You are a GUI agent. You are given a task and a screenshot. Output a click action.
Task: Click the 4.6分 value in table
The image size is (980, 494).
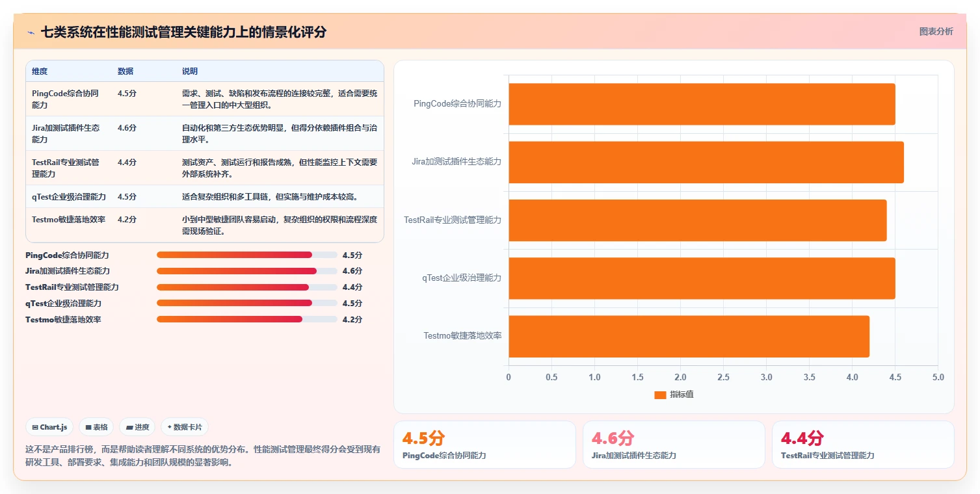[127, 128]
